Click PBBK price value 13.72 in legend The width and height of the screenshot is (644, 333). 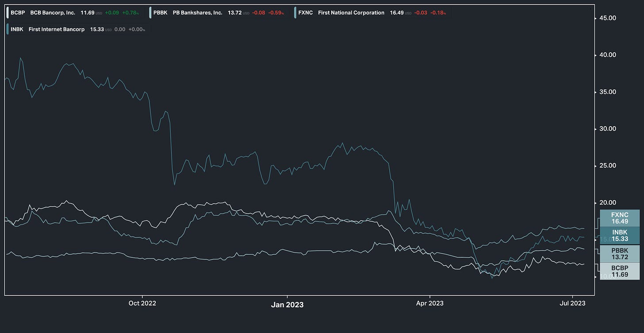(x=235, y=13)
